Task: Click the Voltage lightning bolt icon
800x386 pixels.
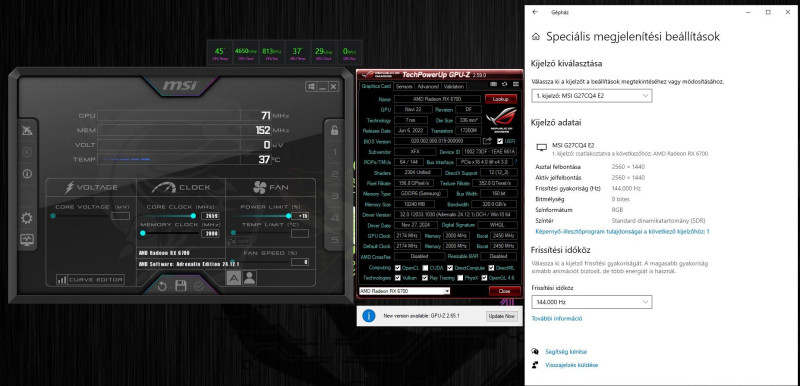Action: pyautogui.click(x=69, y=188)
